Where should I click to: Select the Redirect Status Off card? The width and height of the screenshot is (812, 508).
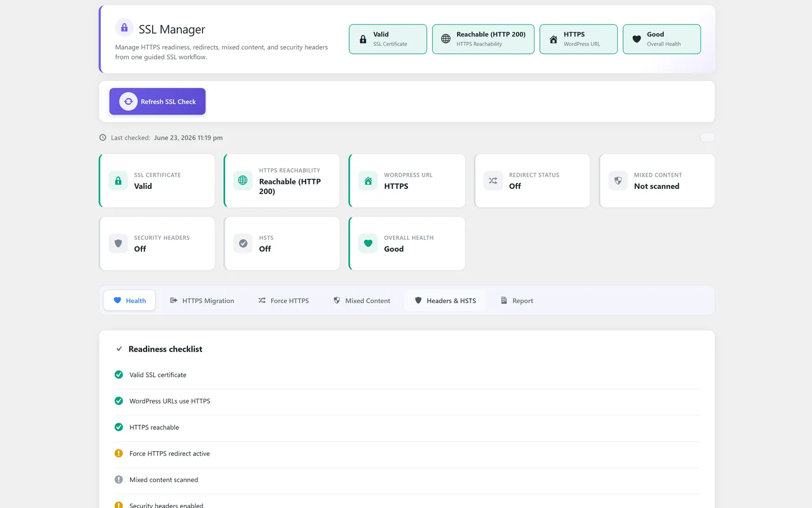click(x=532, y=181)
